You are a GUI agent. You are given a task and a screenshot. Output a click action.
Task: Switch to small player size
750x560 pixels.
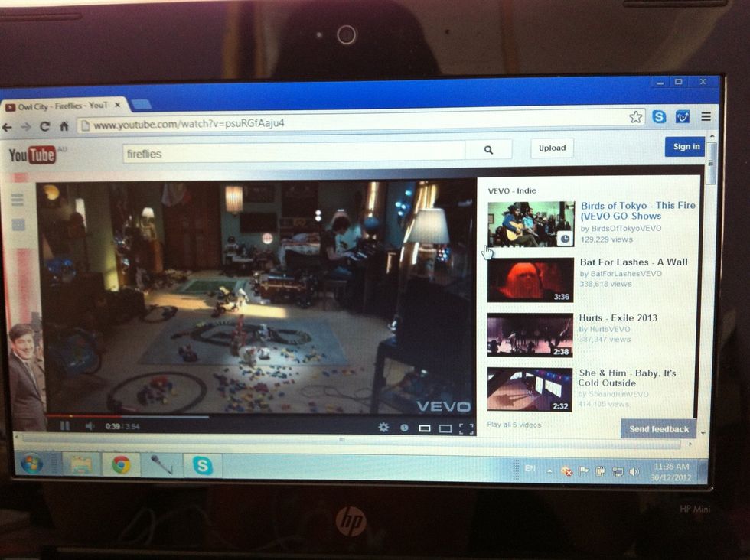tap(424, 428)
